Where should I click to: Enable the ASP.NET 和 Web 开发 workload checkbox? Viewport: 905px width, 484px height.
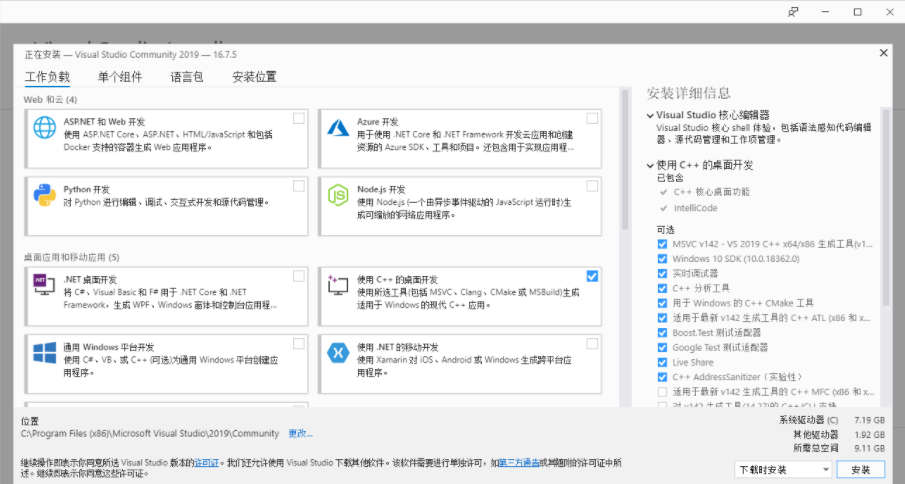click(298, 118)
